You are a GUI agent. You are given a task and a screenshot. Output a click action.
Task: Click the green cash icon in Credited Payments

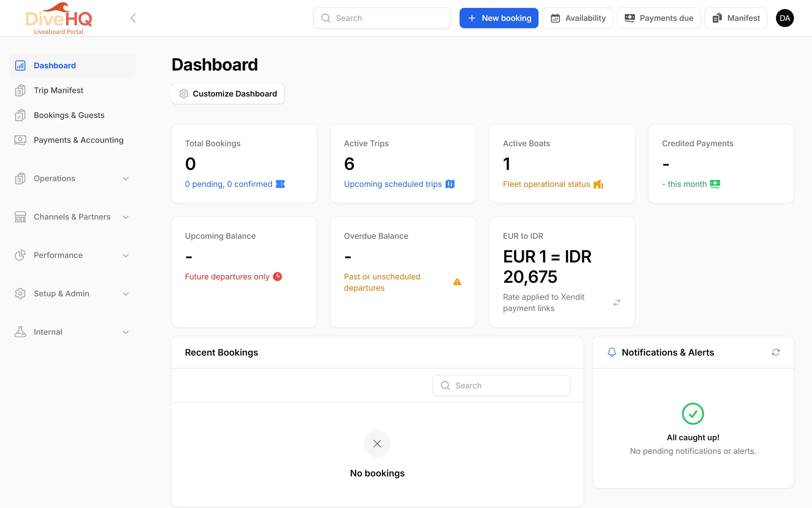pyautogui.click(x=715, y=184)
